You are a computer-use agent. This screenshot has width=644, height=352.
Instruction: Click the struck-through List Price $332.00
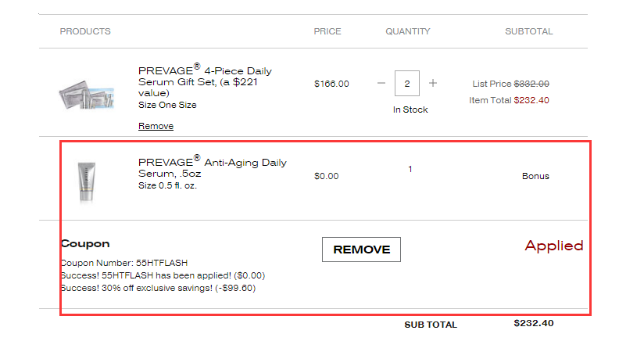(531, 84)
